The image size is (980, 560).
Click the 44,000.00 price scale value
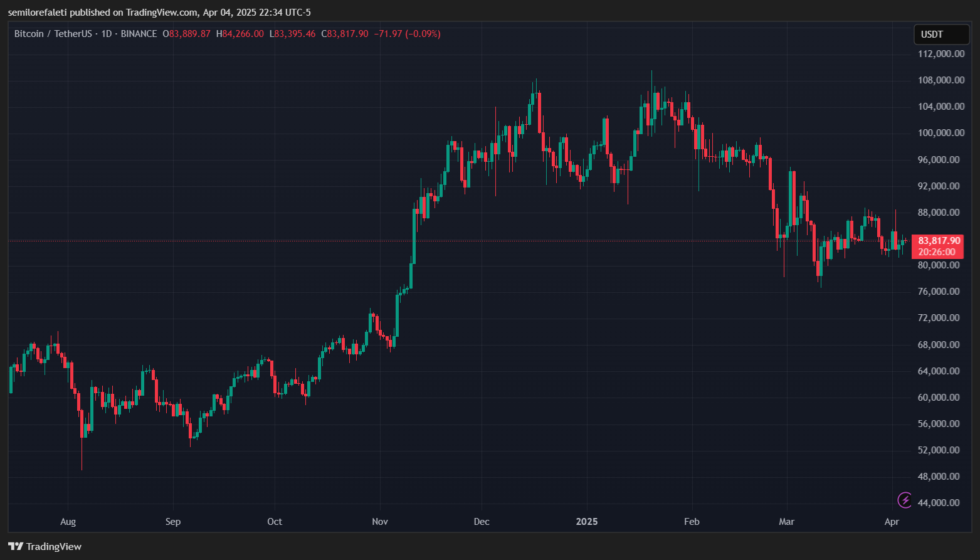[x=939, y=502]
